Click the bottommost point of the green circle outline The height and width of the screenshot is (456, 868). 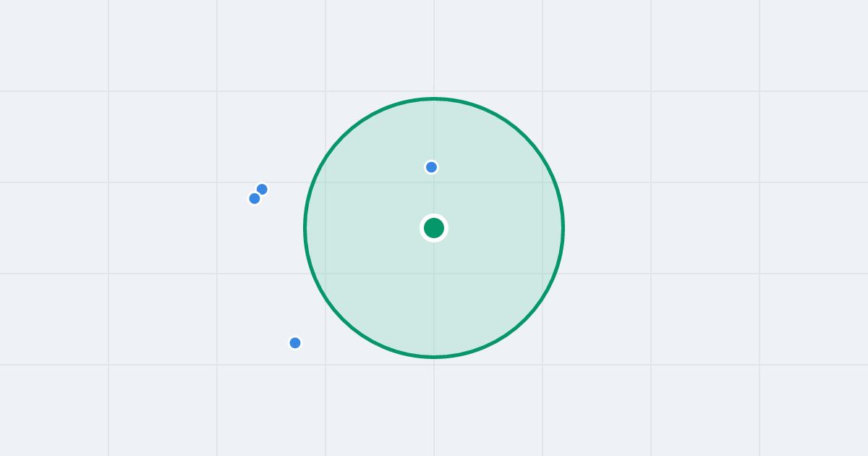[434, 357]
